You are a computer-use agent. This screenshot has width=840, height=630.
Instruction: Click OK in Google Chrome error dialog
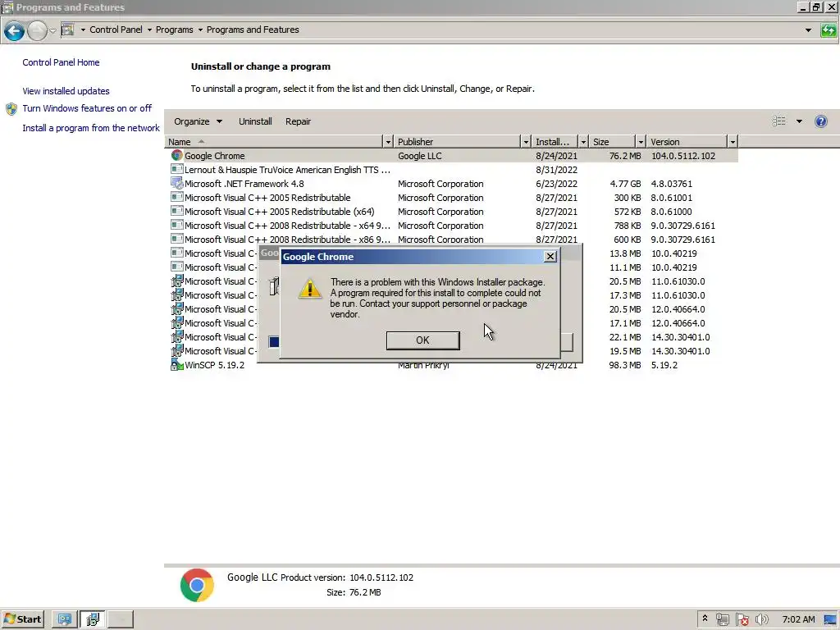click(x=422, y=340)
